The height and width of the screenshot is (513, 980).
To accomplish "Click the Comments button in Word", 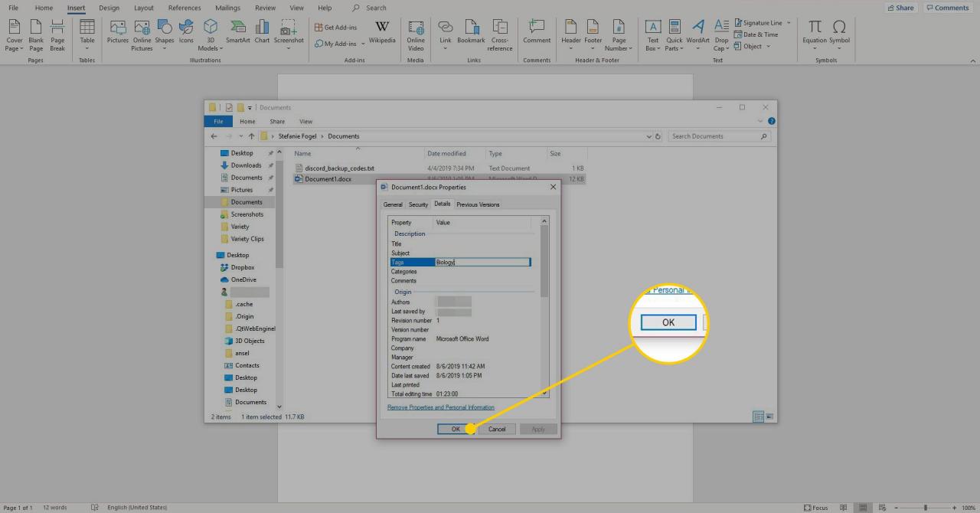I will pos(947,8).
